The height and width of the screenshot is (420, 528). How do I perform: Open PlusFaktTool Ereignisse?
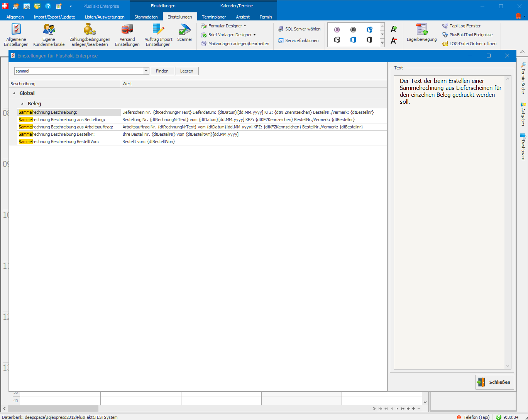coord(467,35)
